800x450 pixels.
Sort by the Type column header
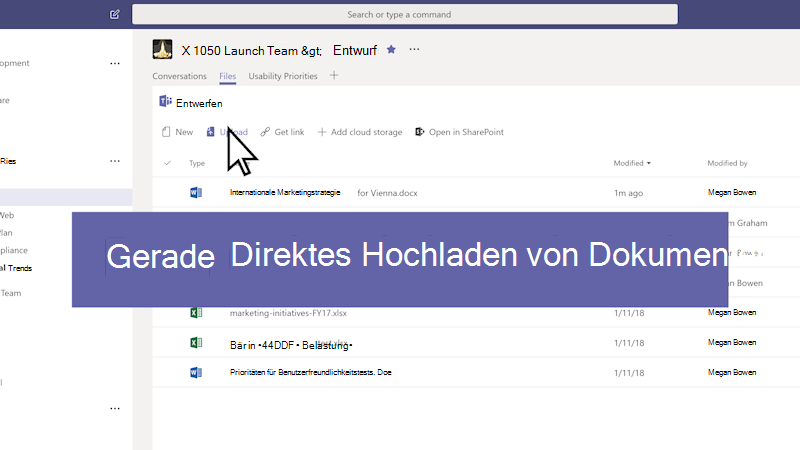pos(197,163)
